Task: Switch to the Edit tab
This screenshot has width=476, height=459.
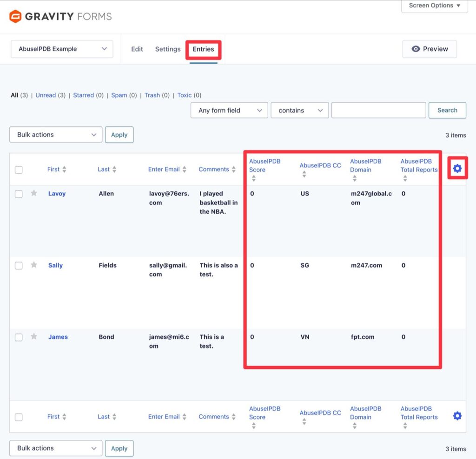Action: pos(137,49)
